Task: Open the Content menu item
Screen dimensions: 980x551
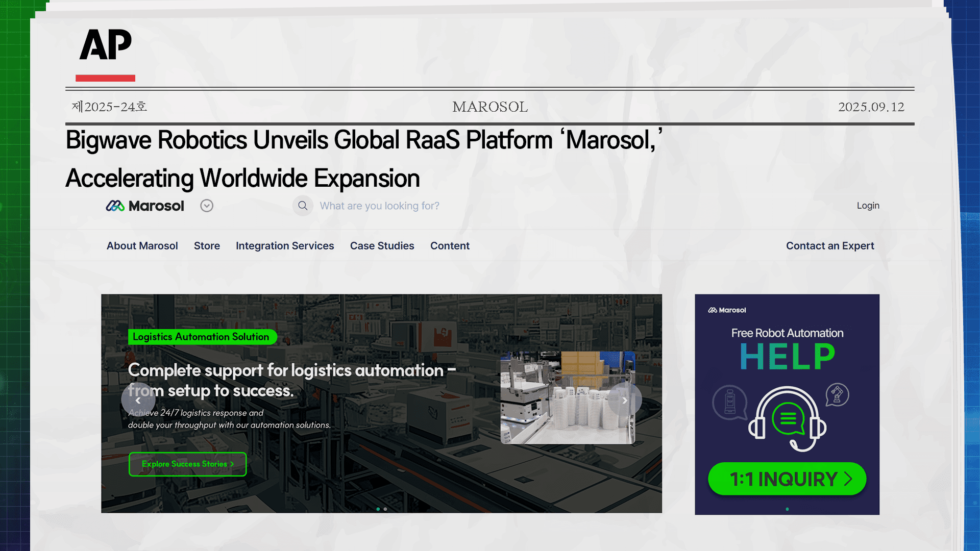Action: [x=450, y=246]
